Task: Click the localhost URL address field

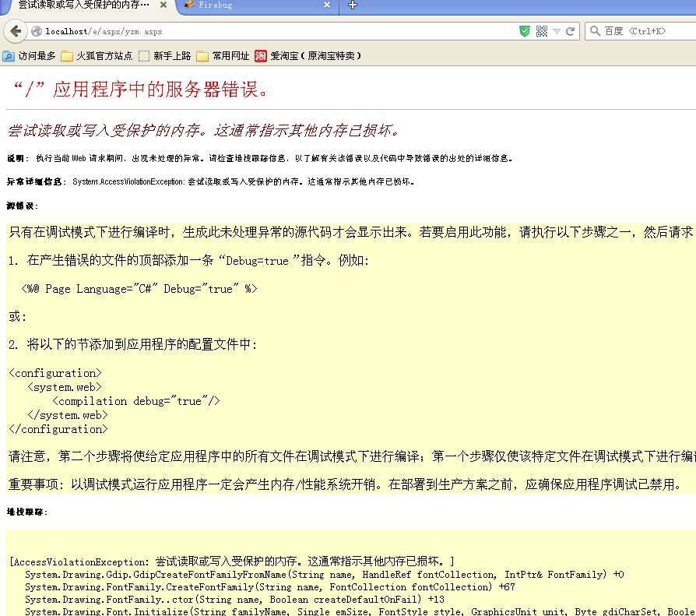Action: 272,31
